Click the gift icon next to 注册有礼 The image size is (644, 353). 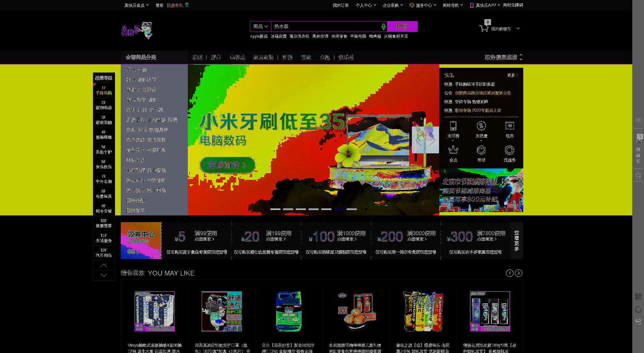[x=187, y=5]
